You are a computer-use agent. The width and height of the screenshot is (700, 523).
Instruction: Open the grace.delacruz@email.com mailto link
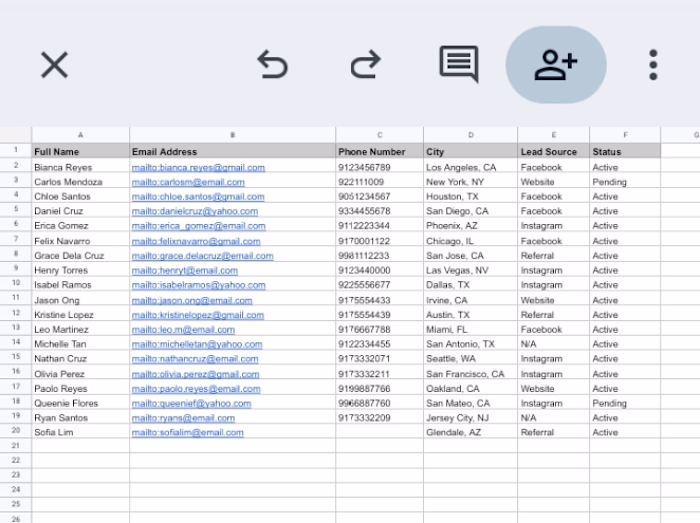(x=203, y=256)
